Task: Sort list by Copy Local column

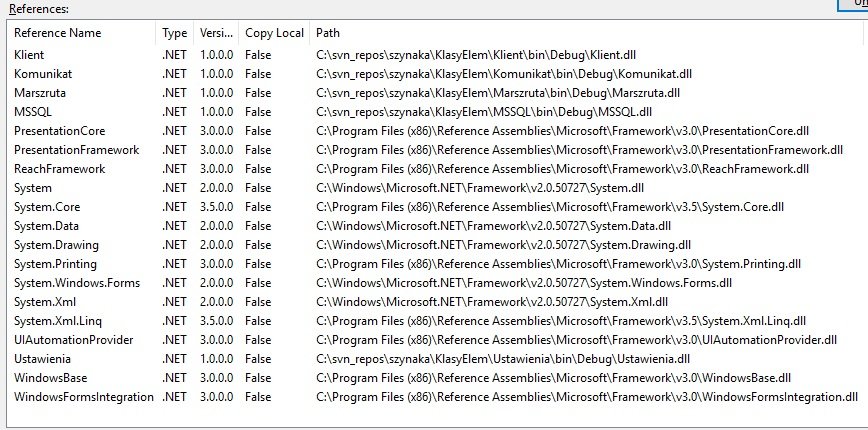Action: (x=274, y=33)
